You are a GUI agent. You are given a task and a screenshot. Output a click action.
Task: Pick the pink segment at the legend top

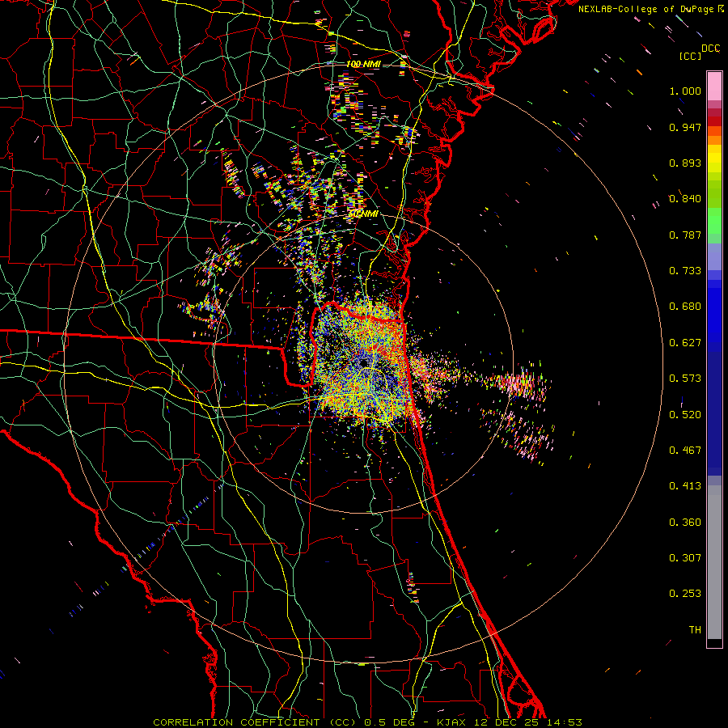[x=714, y=87]
